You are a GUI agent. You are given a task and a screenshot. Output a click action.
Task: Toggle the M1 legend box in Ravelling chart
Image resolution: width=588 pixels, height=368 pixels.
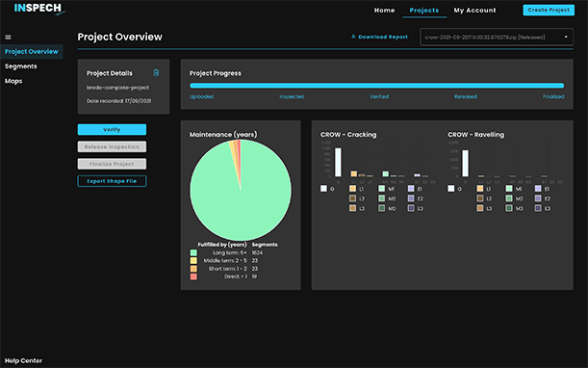[x=509, y=189]
